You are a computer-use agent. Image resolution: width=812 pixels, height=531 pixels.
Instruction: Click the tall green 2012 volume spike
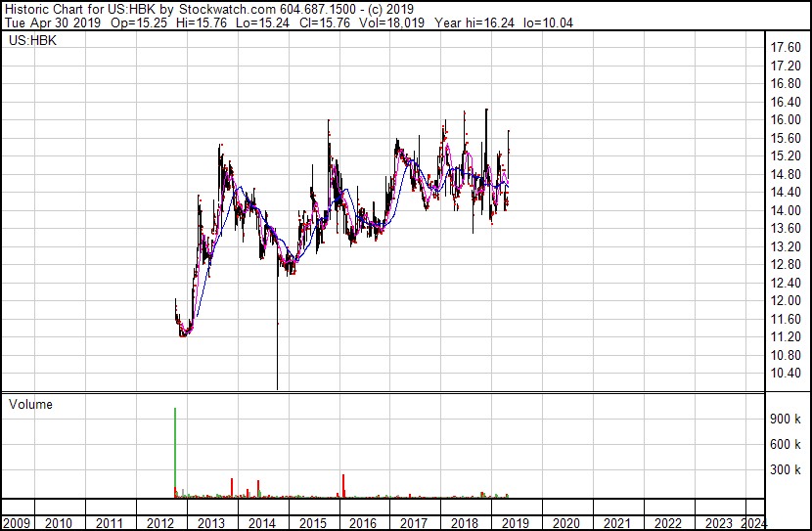coord(175,453)
